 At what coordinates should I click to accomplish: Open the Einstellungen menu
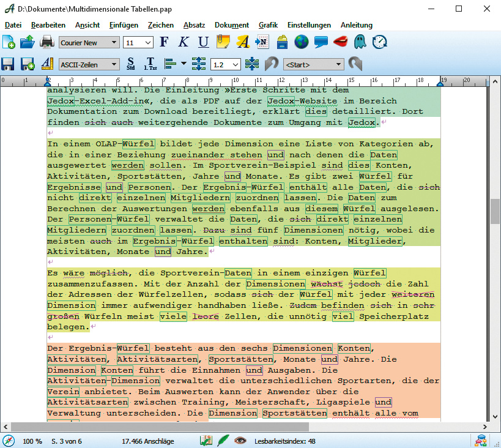tap(309, 25)
